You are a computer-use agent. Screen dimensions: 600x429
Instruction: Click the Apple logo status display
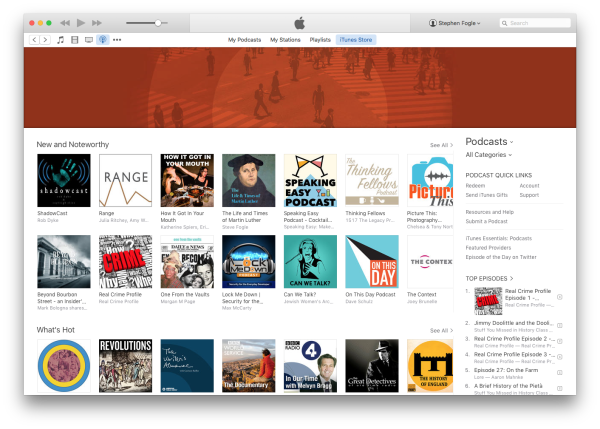click(300, 23)
